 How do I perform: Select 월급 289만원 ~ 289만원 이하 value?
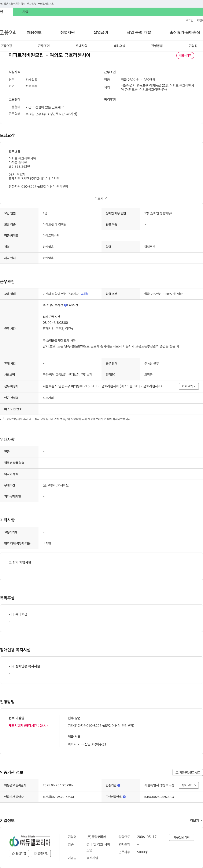(163, 294)
